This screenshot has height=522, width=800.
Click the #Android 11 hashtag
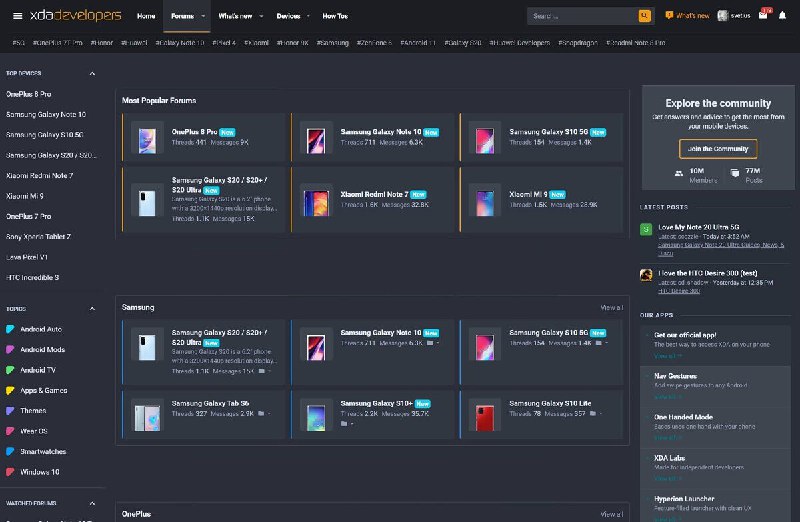click(x=418, y=43)
